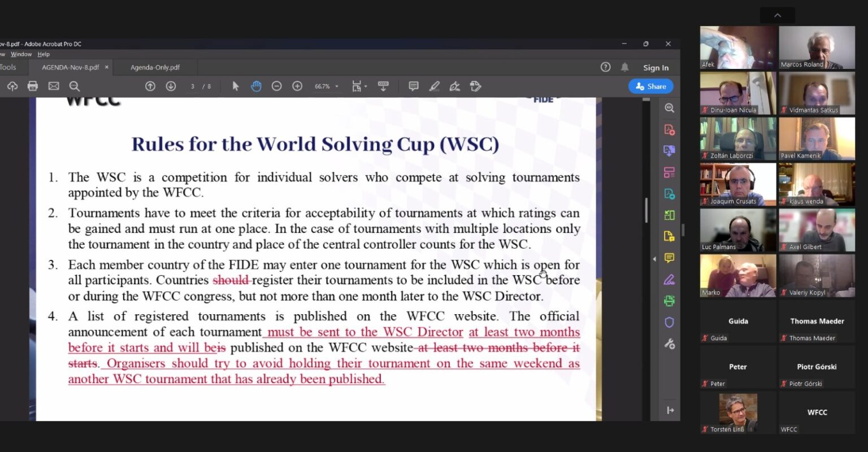This screenshot has width=868, height=452.
Task: Open the Protect tool
Action: tap(669, 322)
